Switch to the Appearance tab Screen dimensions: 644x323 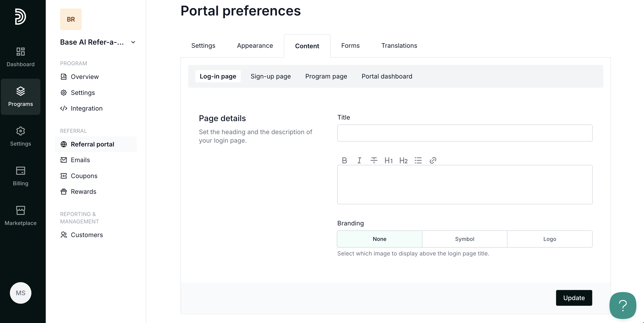(x=255, y=46)
